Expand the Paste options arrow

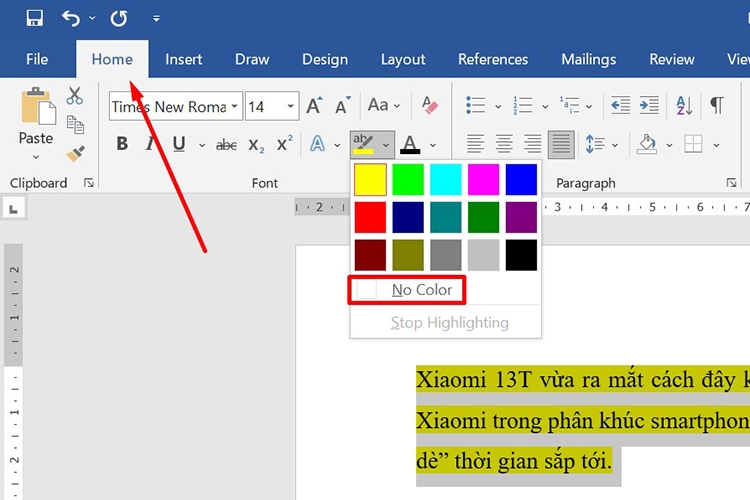click(36, 157)
